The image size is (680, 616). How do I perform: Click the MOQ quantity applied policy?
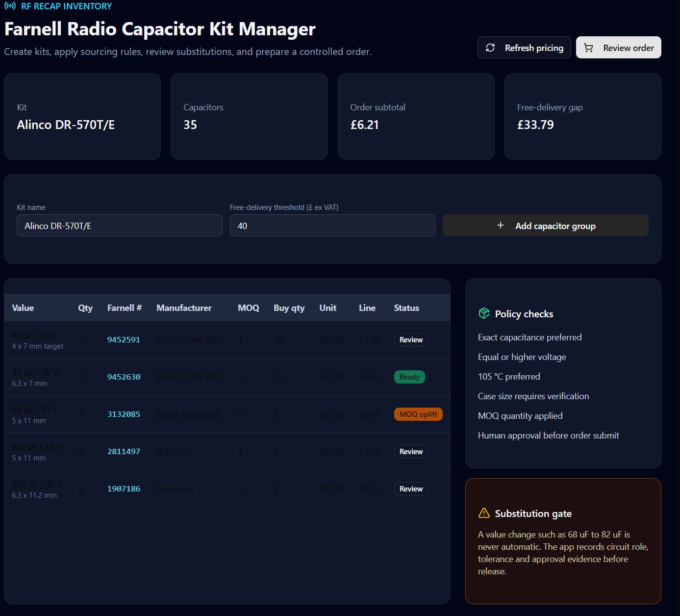point(520,415)
